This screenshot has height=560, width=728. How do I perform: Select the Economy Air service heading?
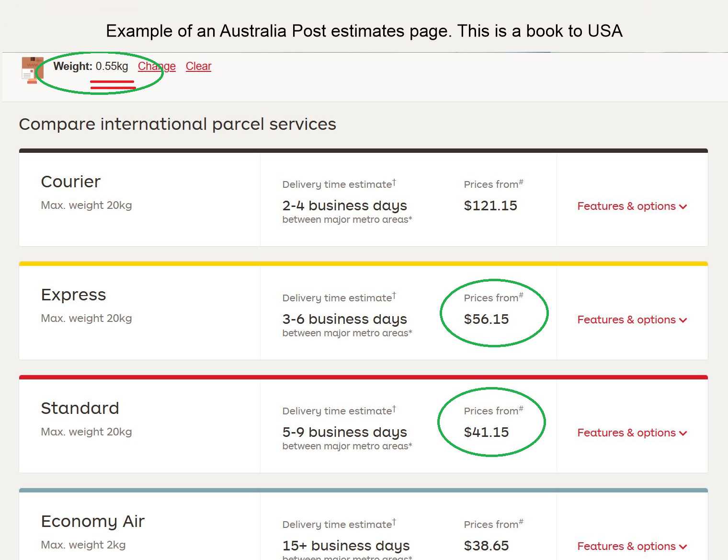(x=93, y=521)
